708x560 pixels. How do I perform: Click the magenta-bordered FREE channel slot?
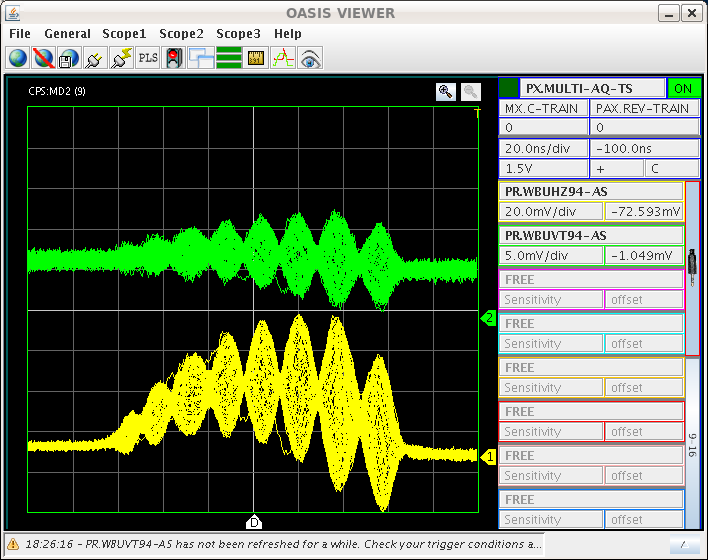(x=591, y=280)
